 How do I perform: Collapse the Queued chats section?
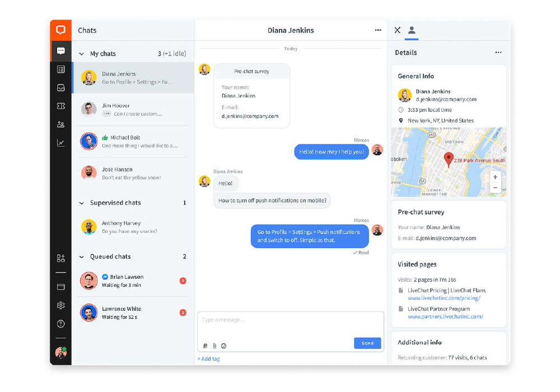pos(82,257)
